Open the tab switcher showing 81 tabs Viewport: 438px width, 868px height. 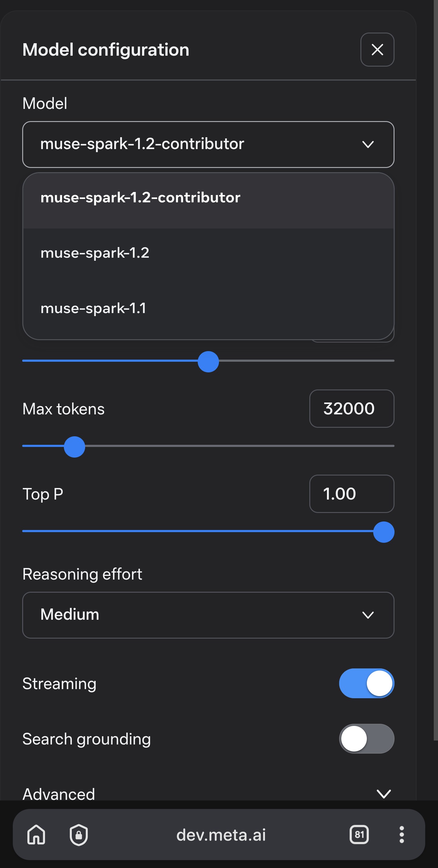click(359, 835)
